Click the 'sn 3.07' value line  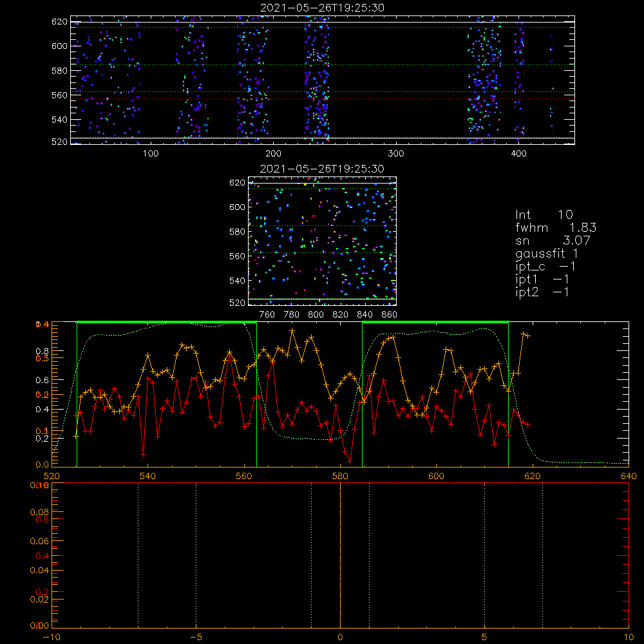[553, 240]
